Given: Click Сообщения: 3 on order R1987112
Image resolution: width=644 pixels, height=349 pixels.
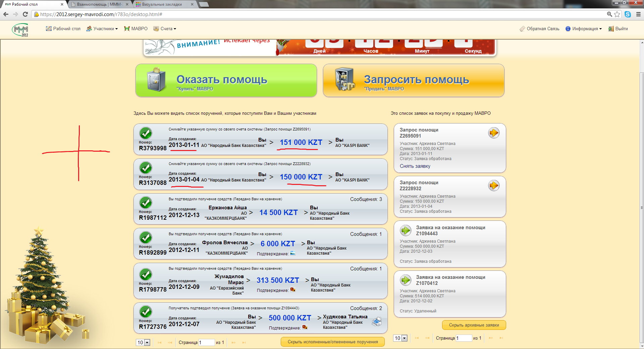Looking at the screenshot, I should pos(366,199).
